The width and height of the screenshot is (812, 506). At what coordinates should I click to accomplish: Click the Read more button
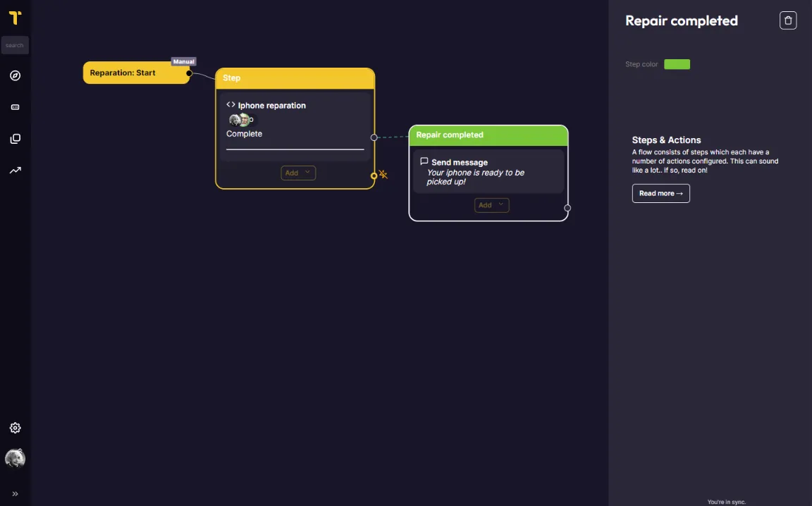click(x=660, y=193)
